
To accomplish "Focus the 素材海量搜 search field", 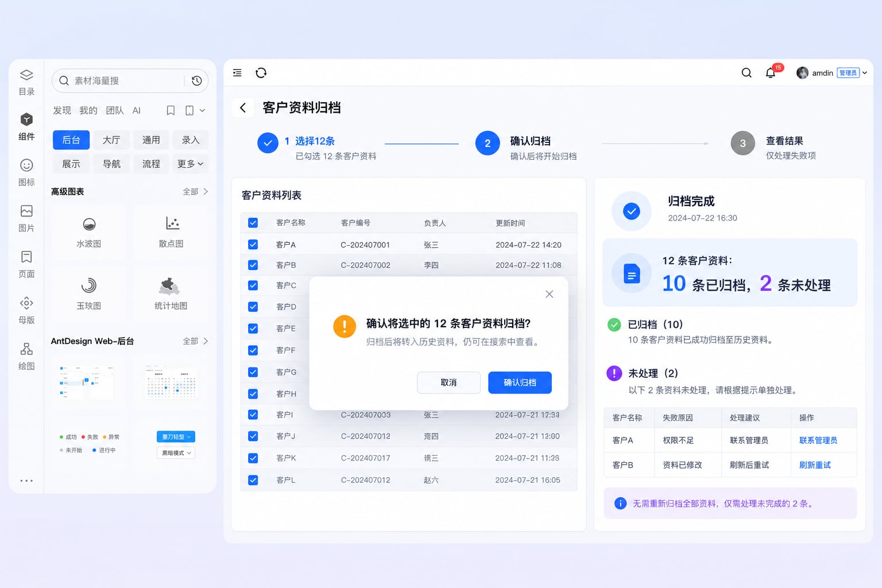I will point(130,81).
